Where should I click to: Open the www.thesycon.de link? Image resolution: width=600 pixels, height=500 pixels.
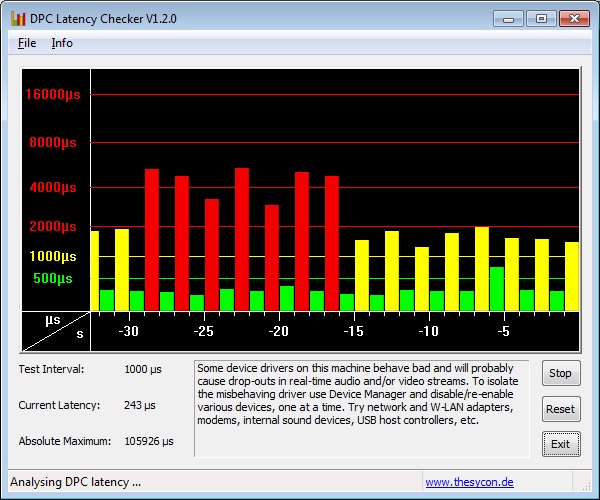click(470, 482)
